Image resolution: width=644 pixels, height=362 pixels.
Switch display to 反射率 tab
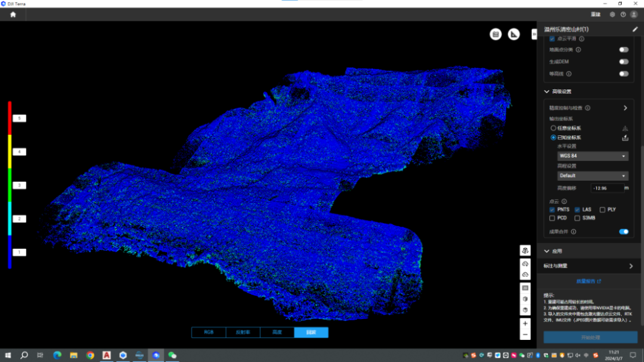(x=243, y=332)
